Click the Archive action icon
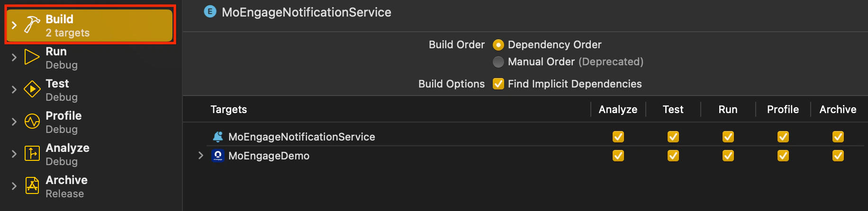This screenshot has width=868, height=211. (x=32, y=186)
